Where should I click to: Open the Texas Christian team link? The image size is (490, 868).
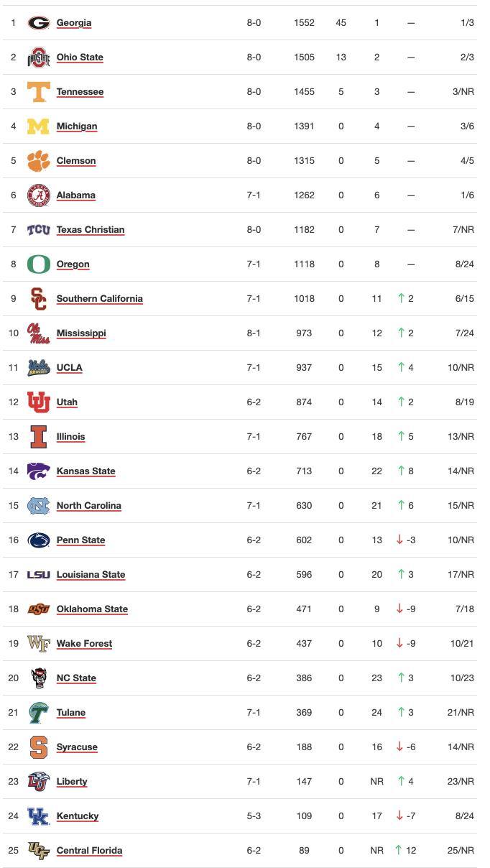pyautogui.click(x=91, y=230)
